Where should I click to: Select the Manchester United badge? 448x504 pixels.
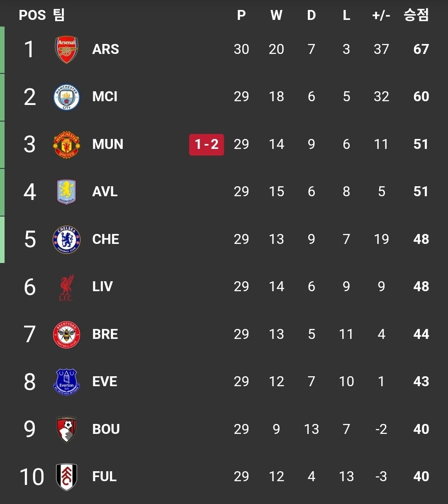point(66,144)
